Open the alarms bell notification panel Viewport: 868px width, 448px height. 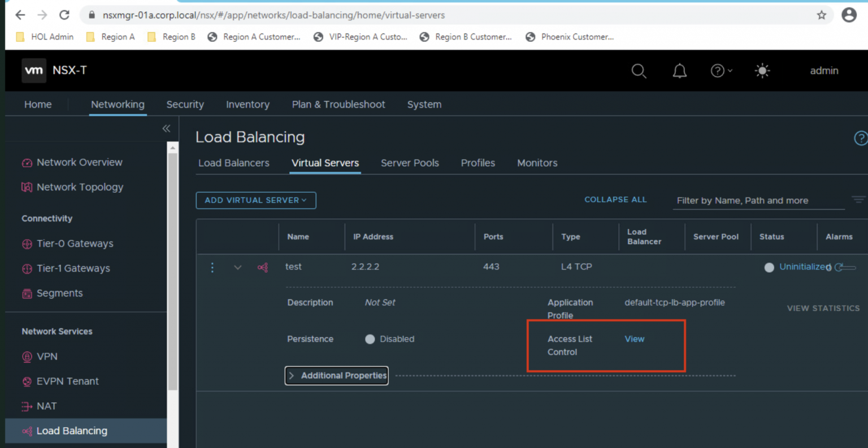coord(679,71)
